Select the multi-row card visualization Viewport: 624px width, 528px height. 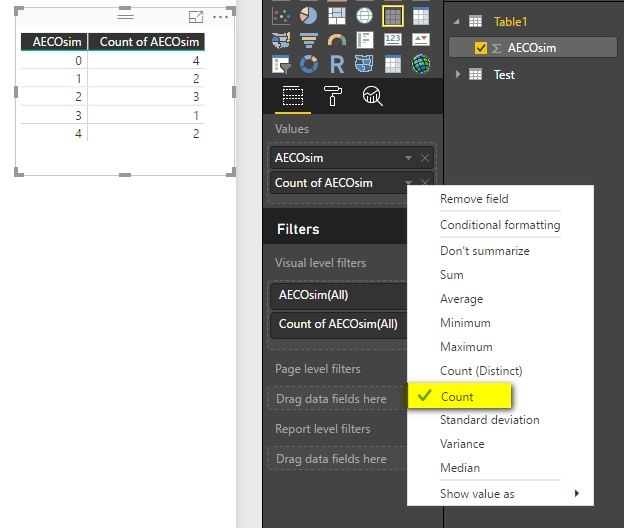pyautogui.click(x=365, y=40)
